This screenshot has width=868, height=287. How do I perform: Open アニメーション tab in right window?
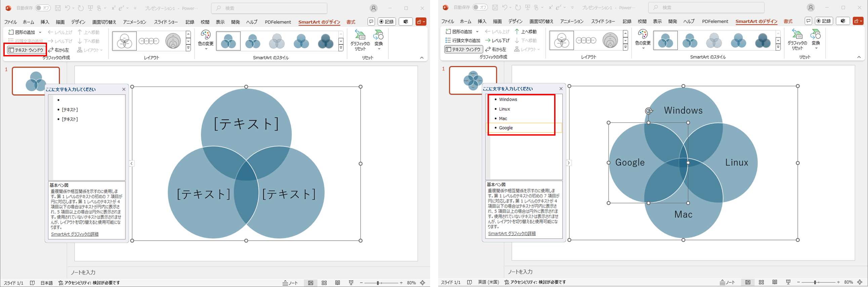click(x=572, y=21)
